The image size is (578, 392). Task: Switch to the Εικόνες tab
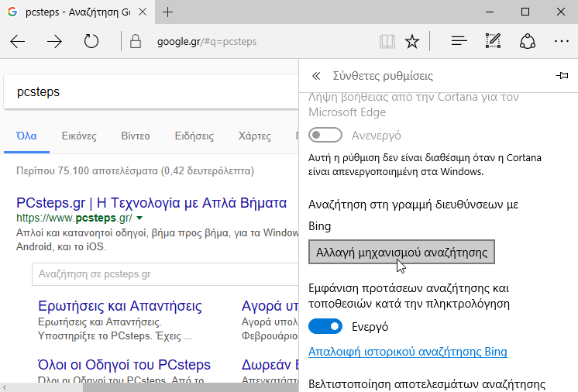pyautogui.click(x=79, y=136)
